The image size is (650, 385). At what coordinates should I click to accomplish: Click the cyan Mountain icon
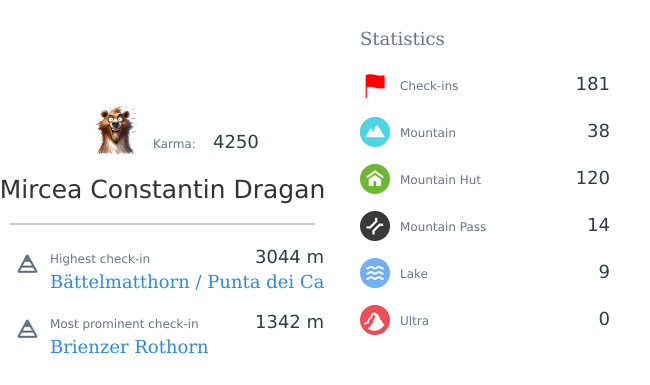[375, 132]
